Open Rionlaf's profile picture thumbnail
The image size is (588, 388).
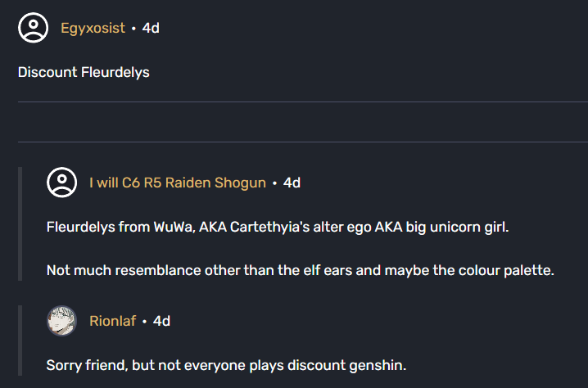click(x=62, y=321)
